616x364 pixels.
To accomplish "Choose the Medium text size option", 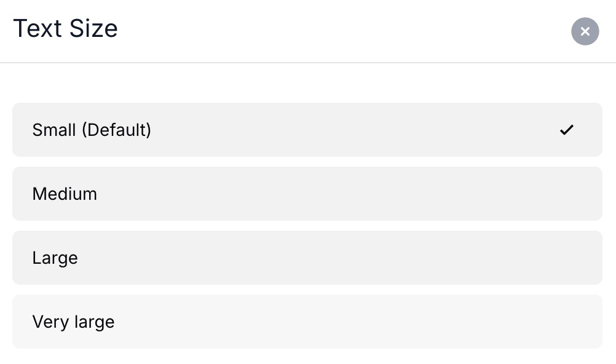I will (x=307, y=194).
